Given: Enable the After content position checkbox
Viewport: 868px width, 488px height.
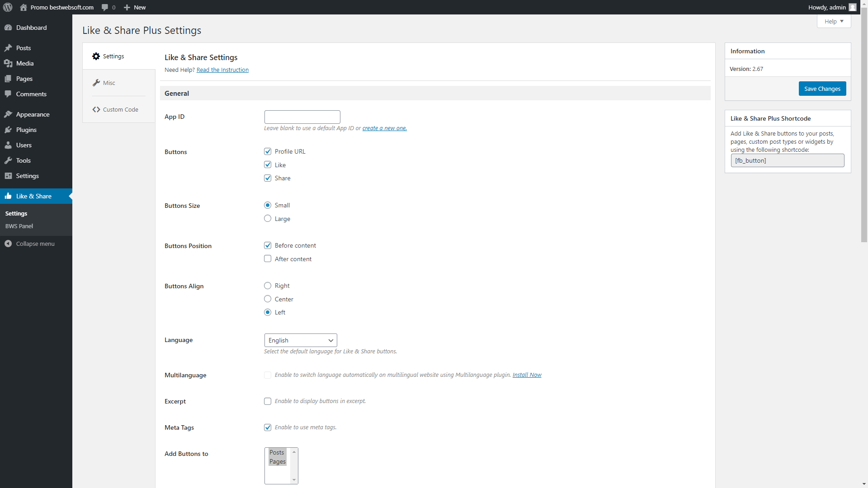Looking at the screenshot, I should tap(268, 259).
